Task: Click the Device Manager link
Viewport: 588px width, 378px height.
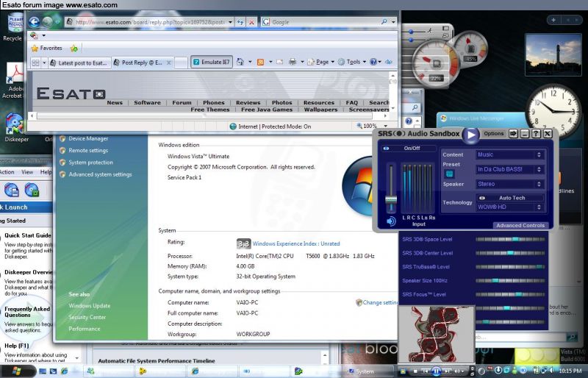Action: click(x=88, y=138)
